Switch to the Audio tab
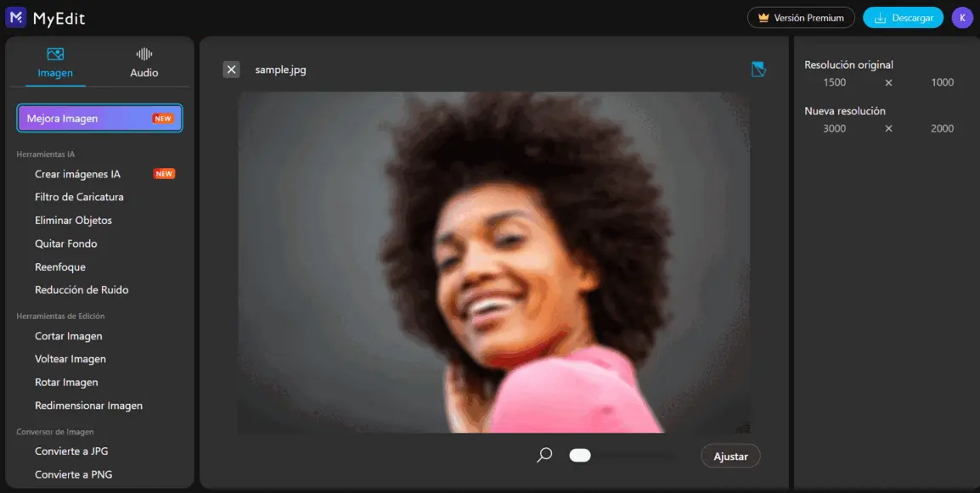 144,64
